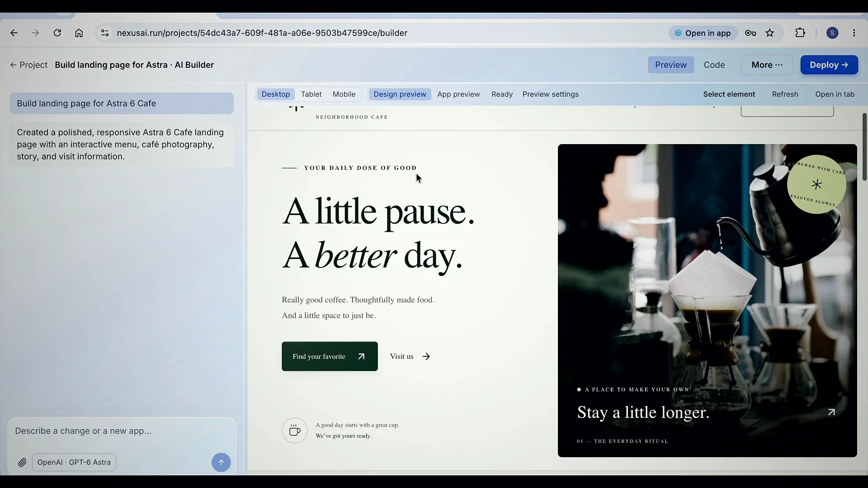The image size is (868, 488).
Task: Reload the page with refresh icon
Action: pyautogui.click(x=57, y=33)
